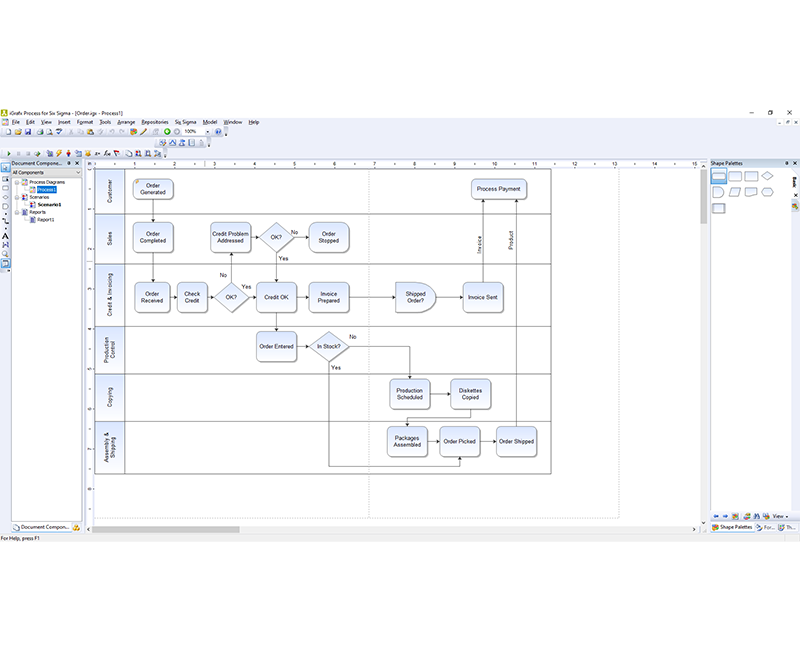Run the spelling checker from the toolbar
This screenshot has width=800, height=650.
point(61,133)
